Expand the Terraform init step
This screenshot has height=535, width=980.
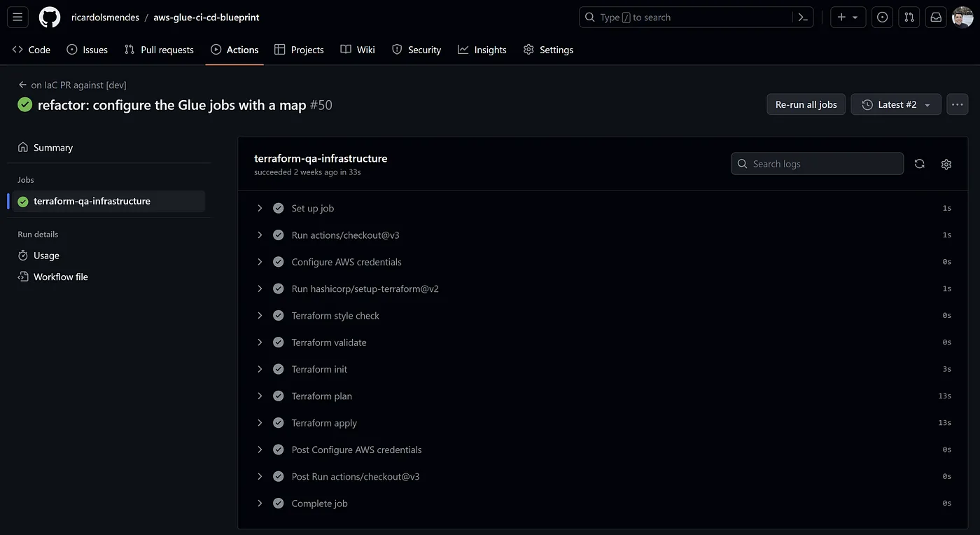(x=260, y=369)
